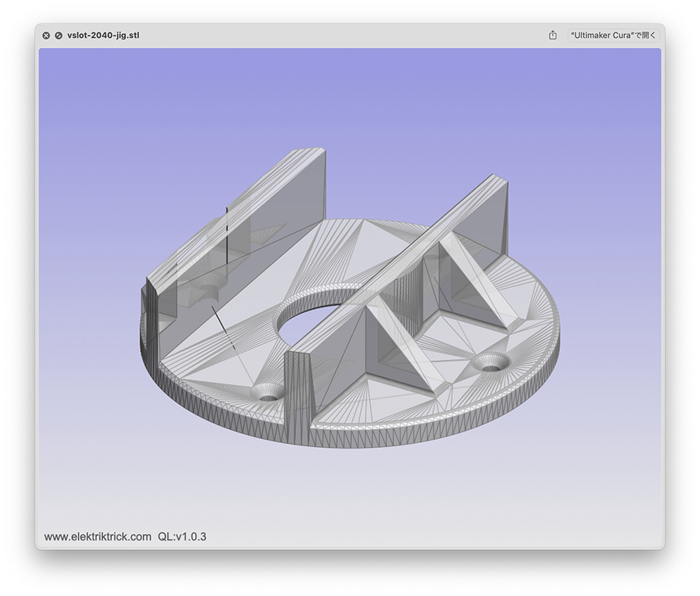Close the Quick Look preview window
Image resolution: width=700 pixels, height=596 pixels.
46,36
